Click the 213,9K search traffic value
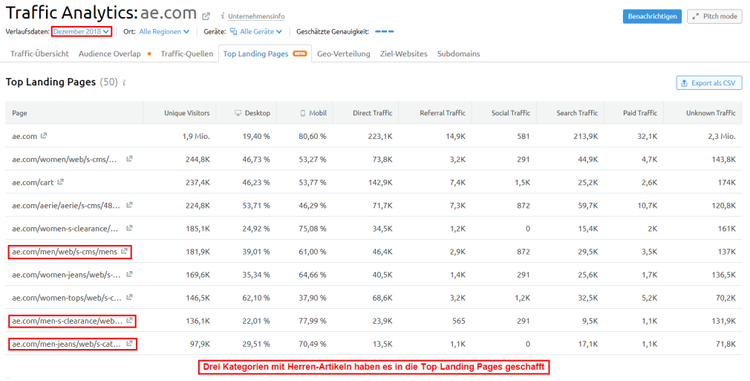Viewport: 750px width, 381px height. coord(586,136)
